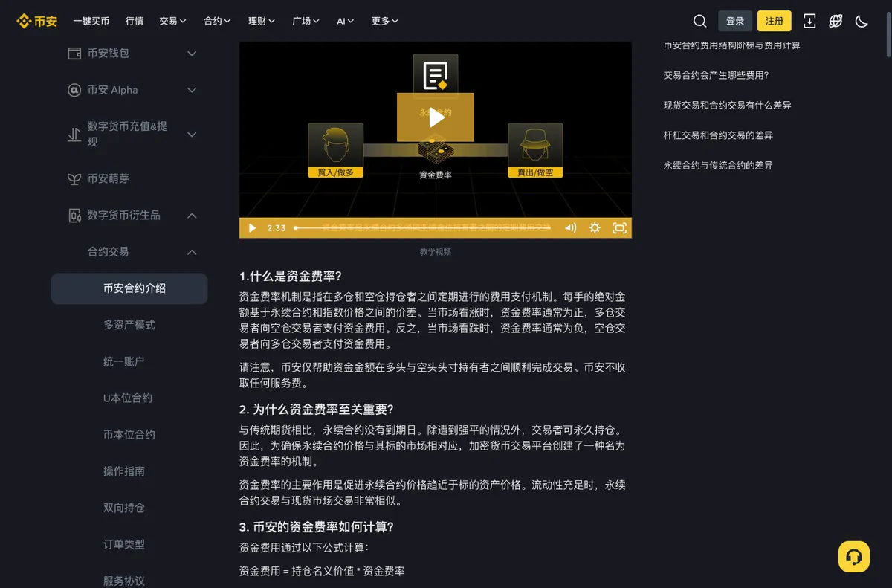Image resolution: width=892 pixels, height=588 pixels.
Task: Open the AI dropdown menu
Action: click(x=346, y=21)
